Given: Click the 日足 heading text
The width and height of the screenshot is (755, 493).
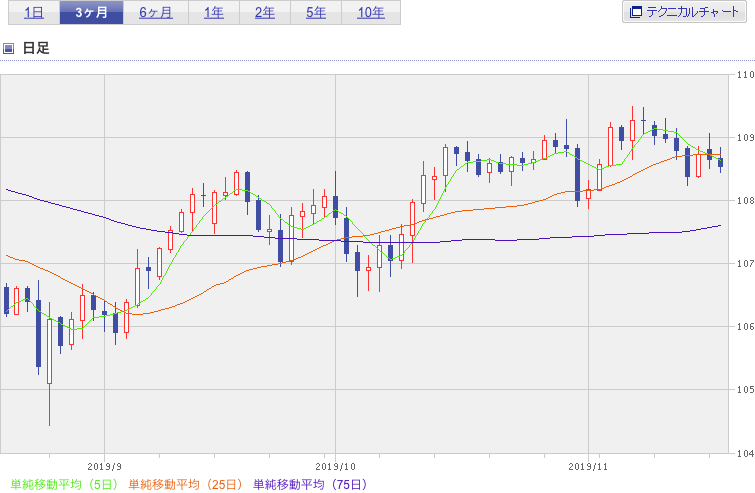Looking at the screenshot, I should 36,48.
